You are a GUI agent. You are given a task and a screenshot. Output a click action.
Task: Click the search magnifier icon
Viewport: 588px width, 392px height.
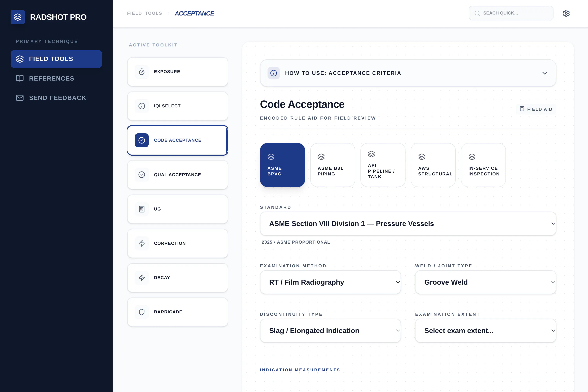tap(477, 13)
